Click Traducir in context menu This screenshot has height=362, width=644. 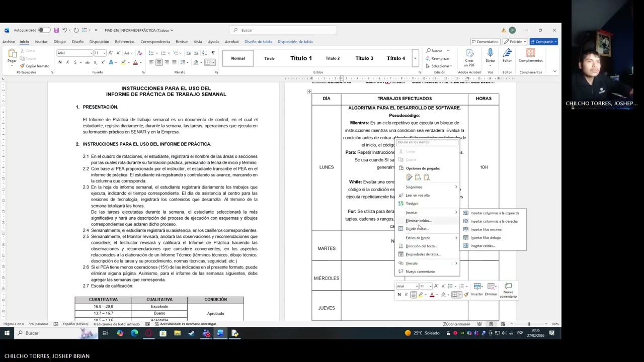[427, 204]
